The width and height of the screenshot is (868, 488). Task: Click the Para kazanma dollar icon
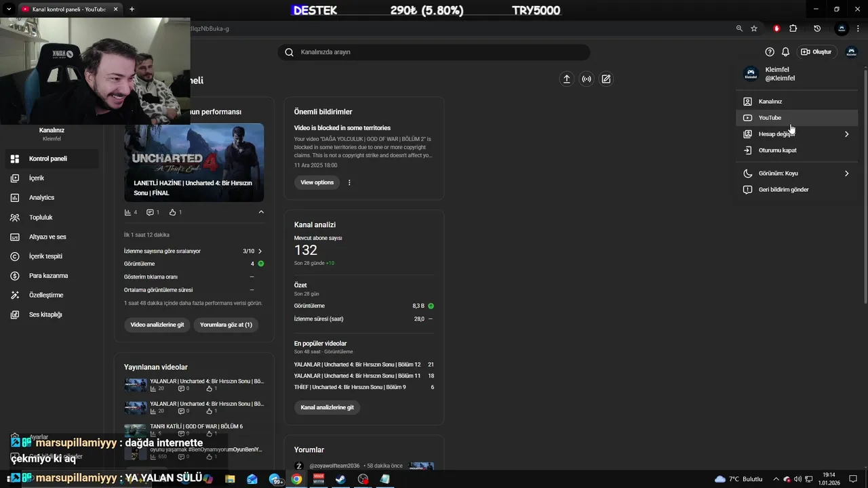pos(15,276)
